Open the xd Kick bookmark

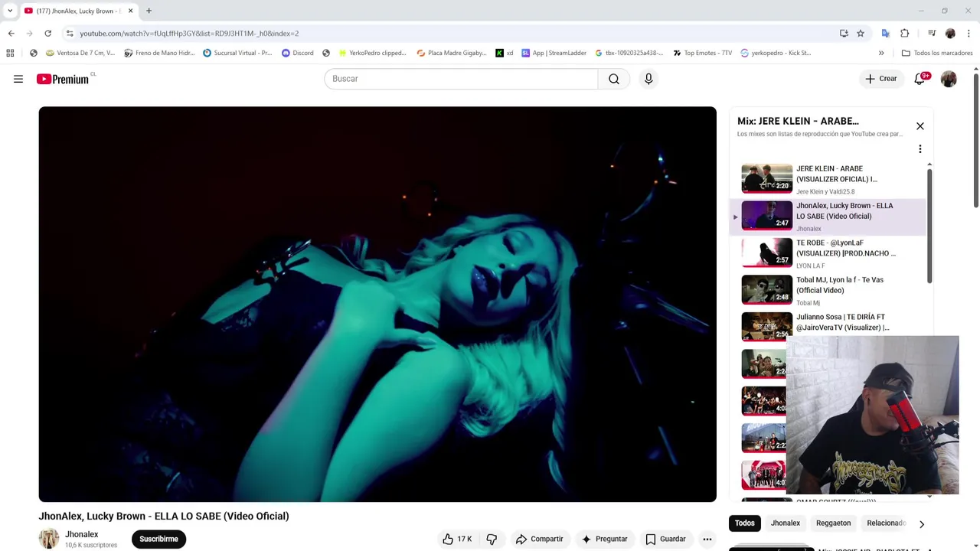click(x=505, y=53)
